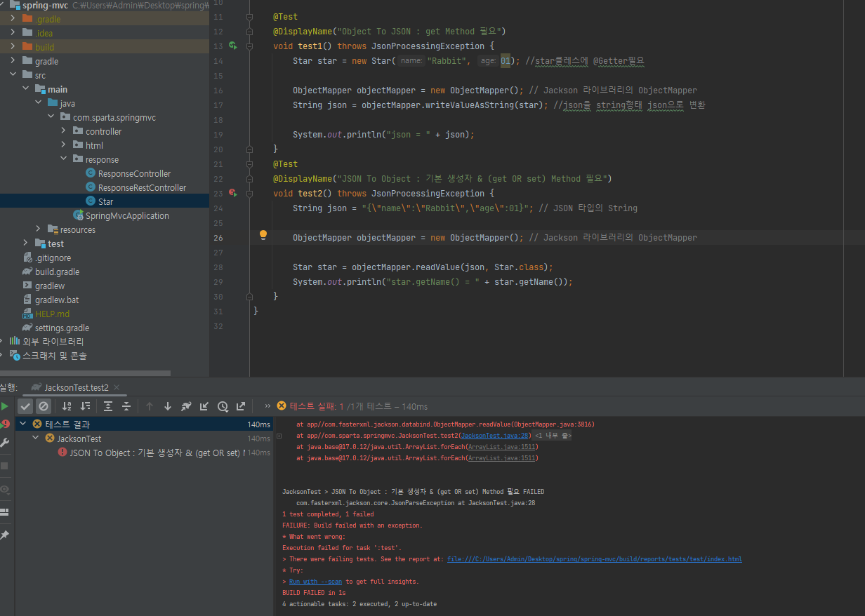Collapse the 테스트 결과 root node
The image size is (865, 616).
[x=23, y=424]
